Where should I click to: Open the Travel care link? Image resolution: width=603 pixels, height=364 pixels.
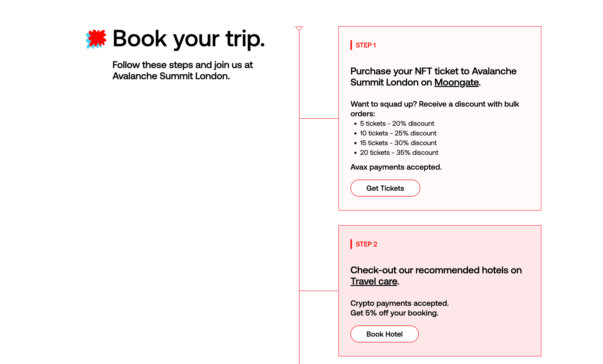pos(374,281)
